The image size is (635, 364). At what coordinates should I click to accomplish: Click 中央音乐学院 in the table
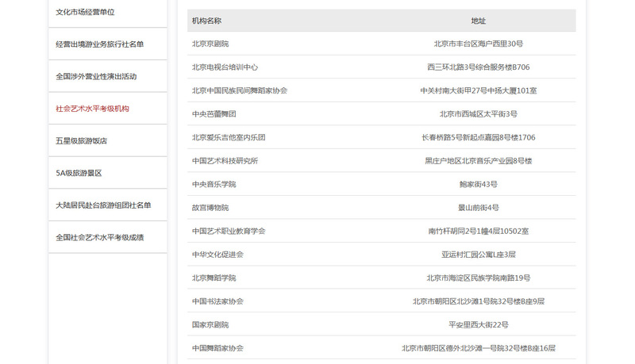(x=214, y=185)
